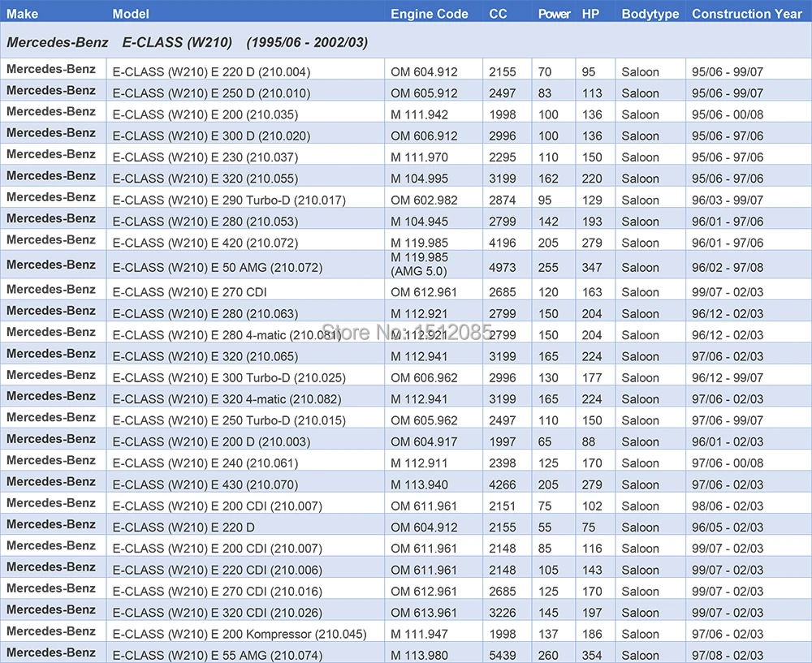Click CC value 2151
The width and height of the screenshot is (812, 663).
point(503,506)
